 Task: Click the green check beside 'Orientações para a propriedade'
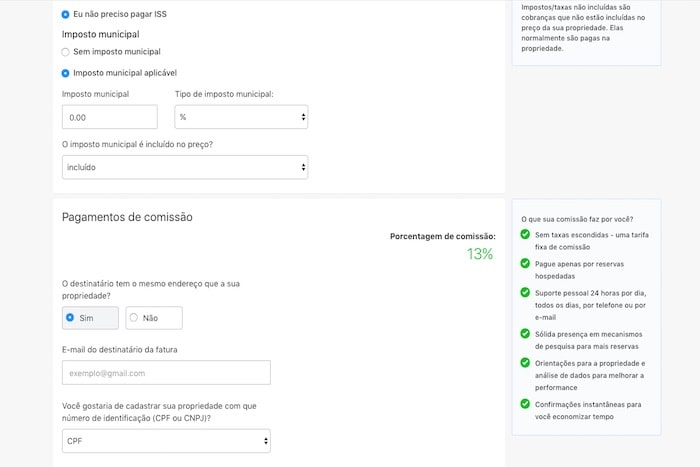(x=525, y=363)
